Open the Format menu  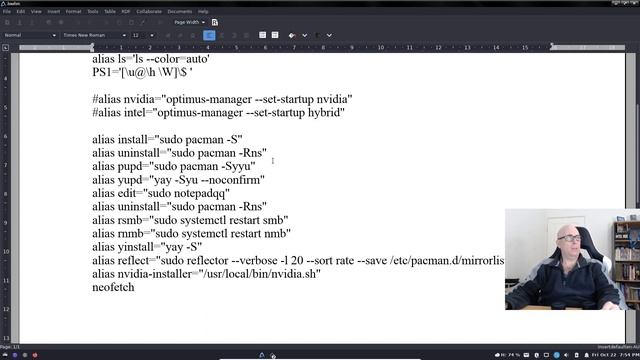coord(73,11)
